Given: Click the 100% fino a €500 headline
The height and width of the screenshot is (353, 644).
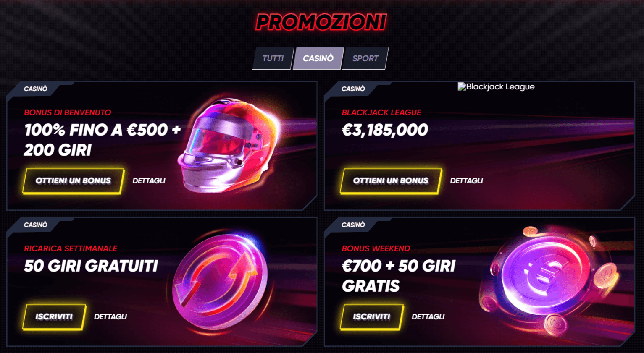Looking at the screenshot, I should click(x=102, y=140).
